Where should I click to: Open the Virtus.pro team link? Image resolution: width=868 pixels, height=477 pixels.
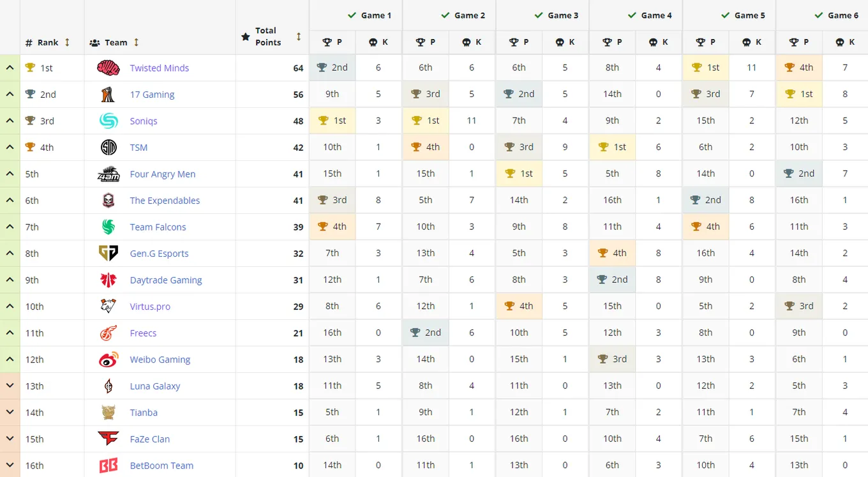(150, 307)
